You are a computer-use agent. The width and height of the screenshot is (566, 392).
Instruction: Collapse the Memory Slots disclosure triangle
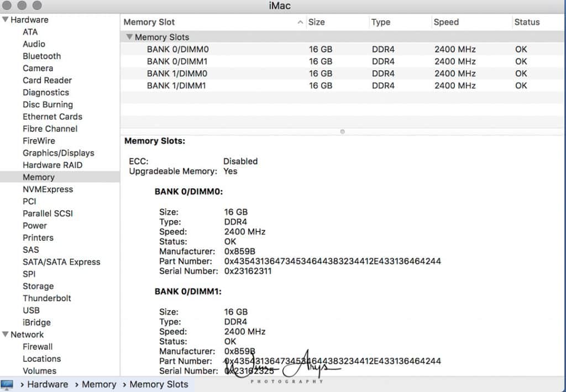coord(129,37)
